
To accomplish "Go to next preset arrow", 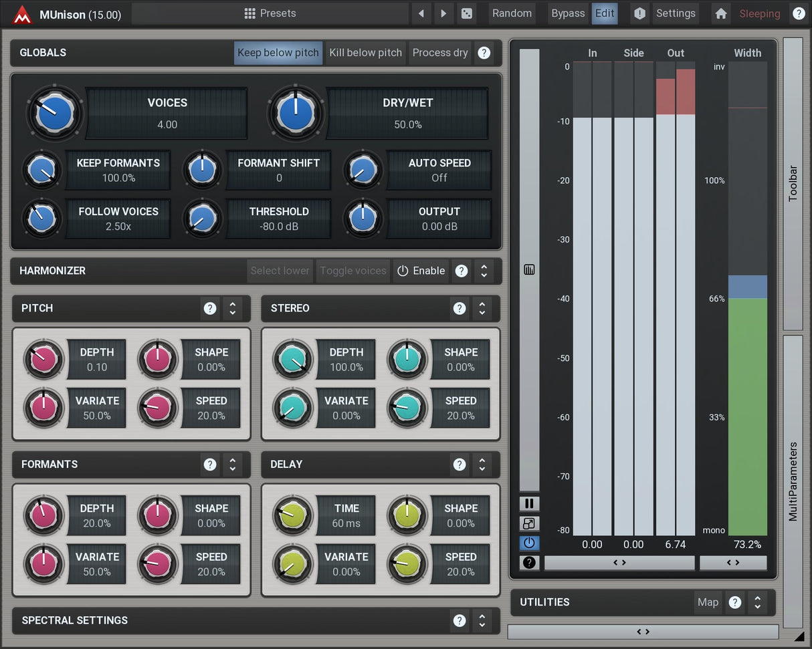I will click(443, 13).
